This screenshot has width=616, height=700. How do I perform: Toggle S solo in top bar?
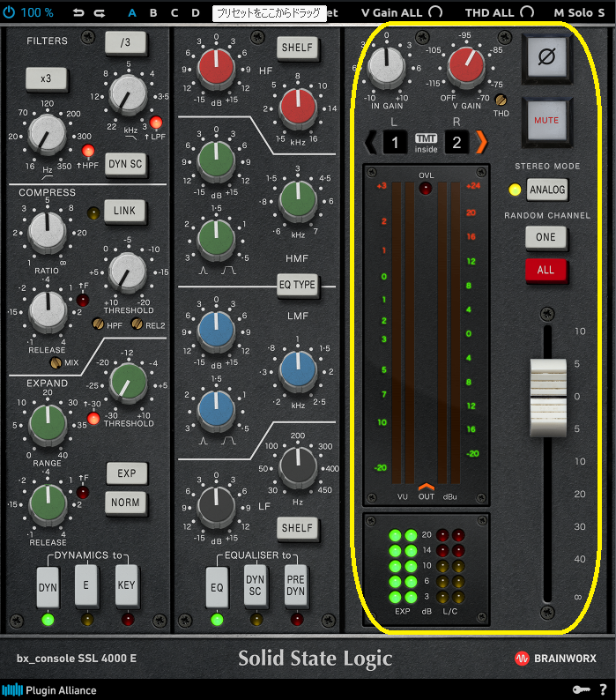click(601, 12)
